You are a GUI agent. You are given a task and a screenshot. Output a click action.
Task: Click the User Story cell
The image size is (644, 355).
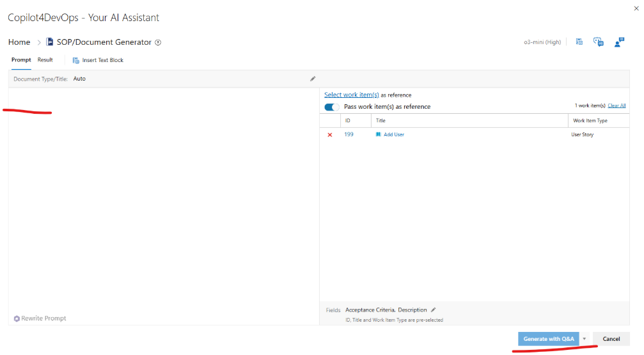tap(583, 134)
